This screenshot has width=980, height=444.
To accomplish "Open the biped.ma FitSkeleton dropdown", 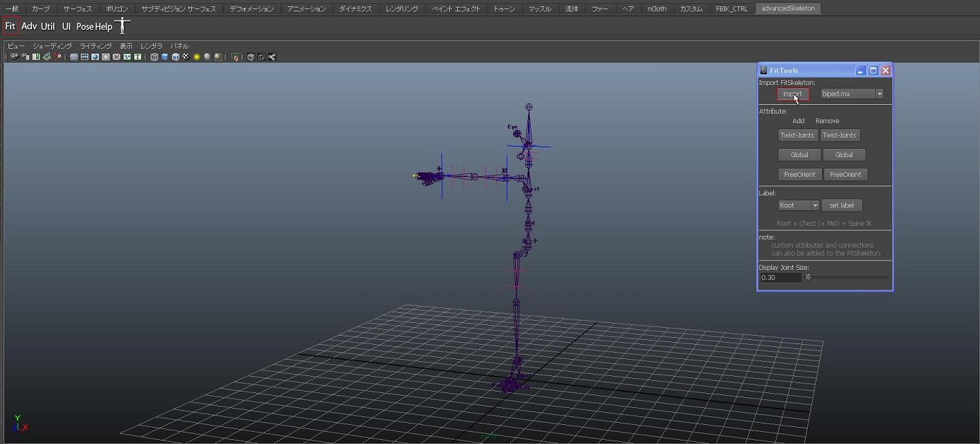I will tap(852, 93).
